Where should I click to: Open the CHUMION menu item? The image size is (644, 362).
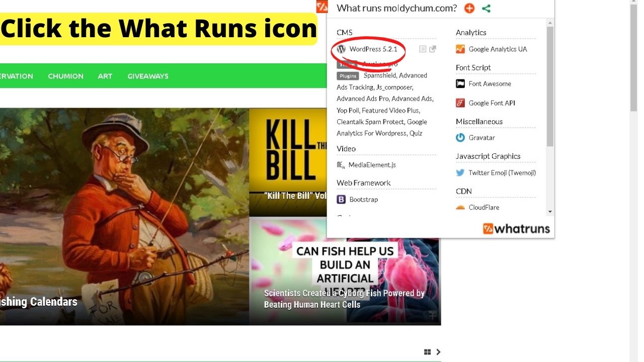coord(65,76)
